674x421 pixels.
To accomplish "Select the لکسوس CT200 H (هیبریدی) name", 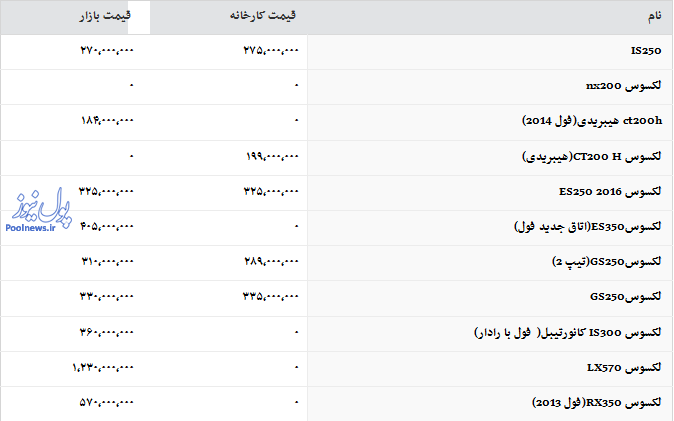I will [x=592, y=157].
